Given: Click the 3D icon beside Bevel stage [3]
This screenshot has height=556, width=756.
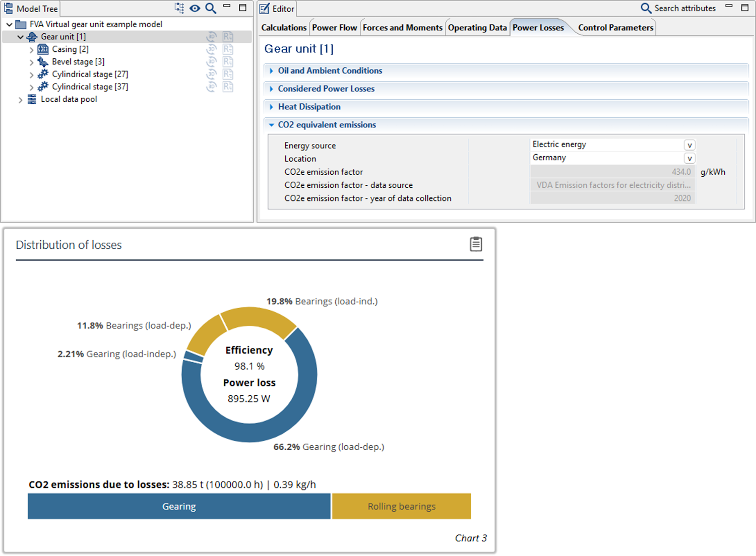Looking at the screenshot, I should (x=212, y=62).
